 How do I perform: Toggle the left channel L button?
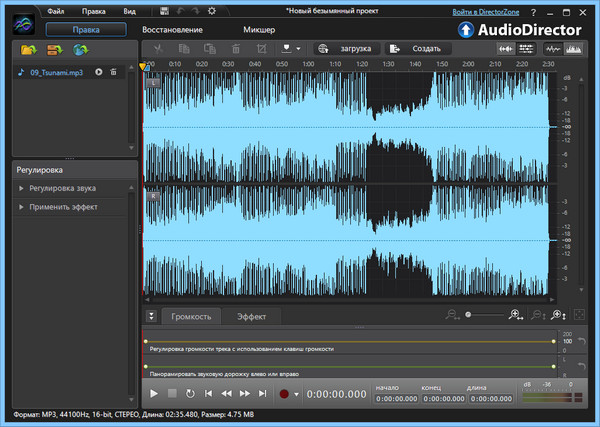click(x=152, y=82)
